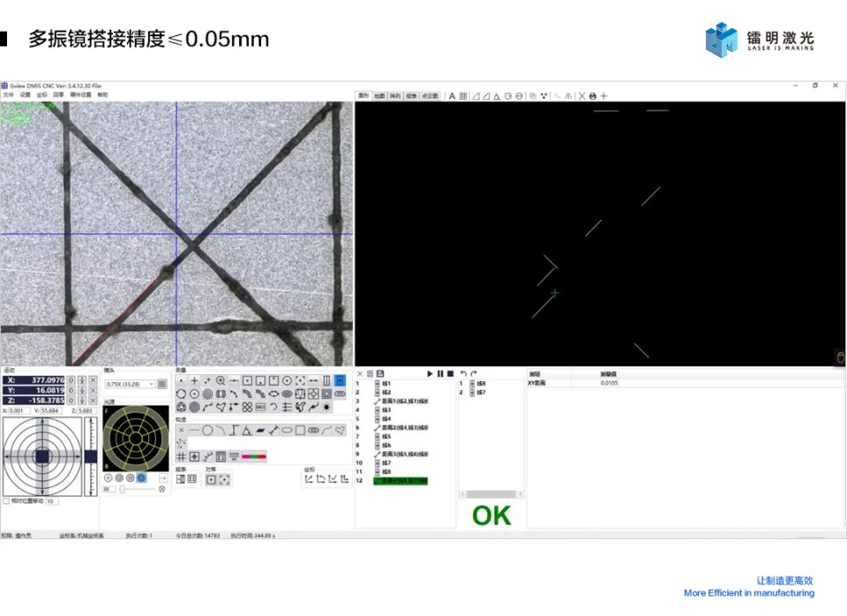Activate the dashed focus box icon
847x616 pixels.
224,479
